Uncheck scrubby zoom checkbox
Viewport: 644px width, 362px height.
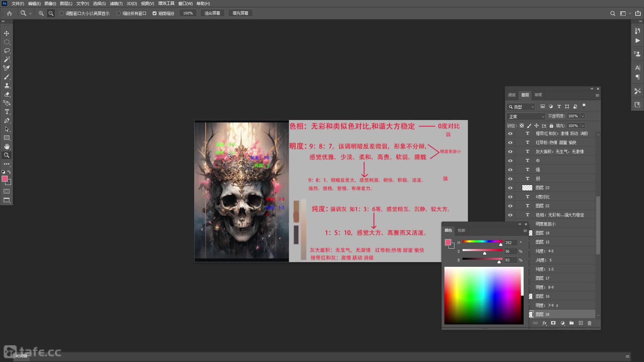(155, 13)
